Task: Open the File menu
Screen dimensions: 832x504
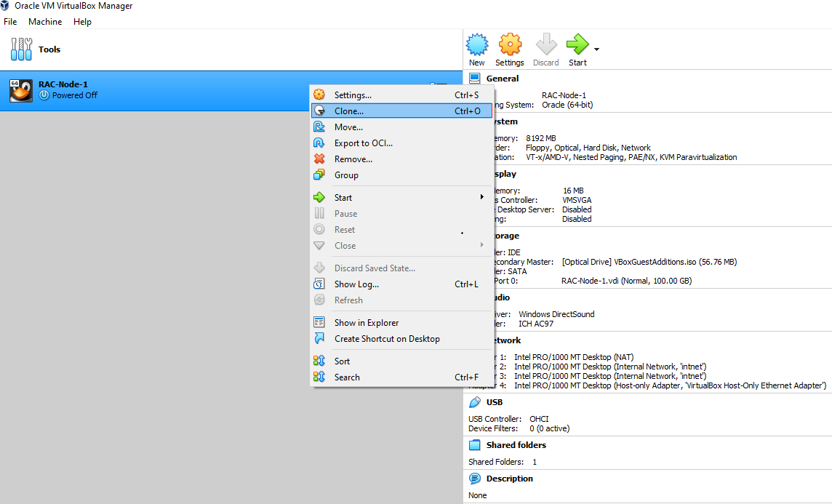Action: coord(10,22)
